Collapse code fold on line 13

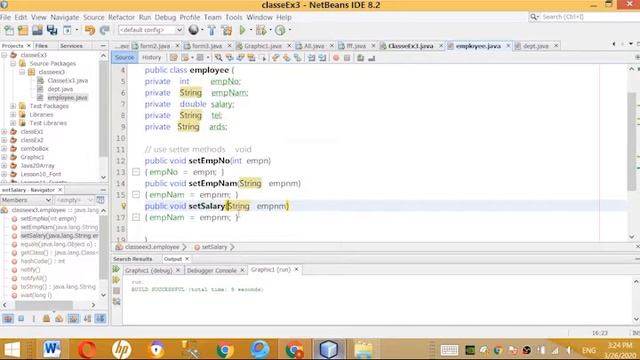pyautogui.click(x=136, y=172)
